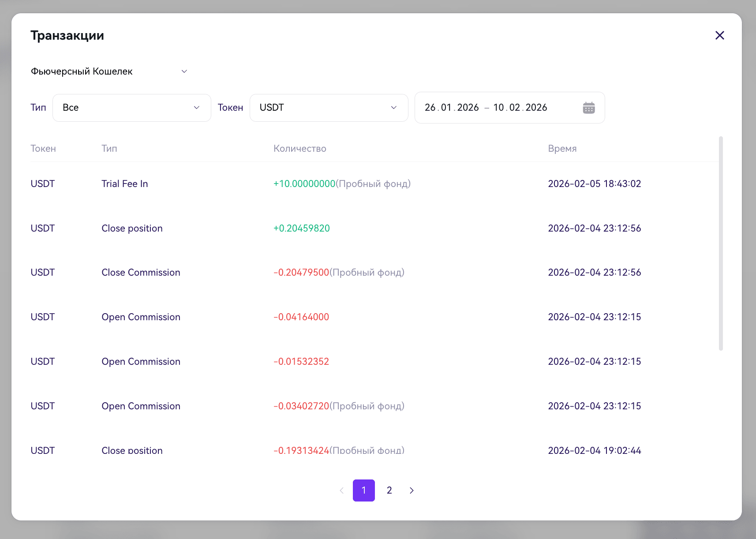Click the Количество column header
756x539 pixels.
(300, 149)
